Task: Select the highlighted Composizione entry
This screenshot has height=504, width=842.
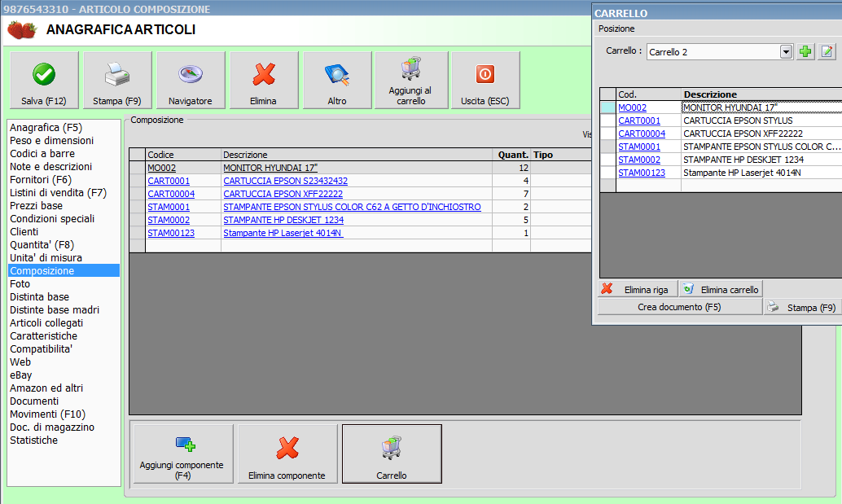Action: coord(64,270)
